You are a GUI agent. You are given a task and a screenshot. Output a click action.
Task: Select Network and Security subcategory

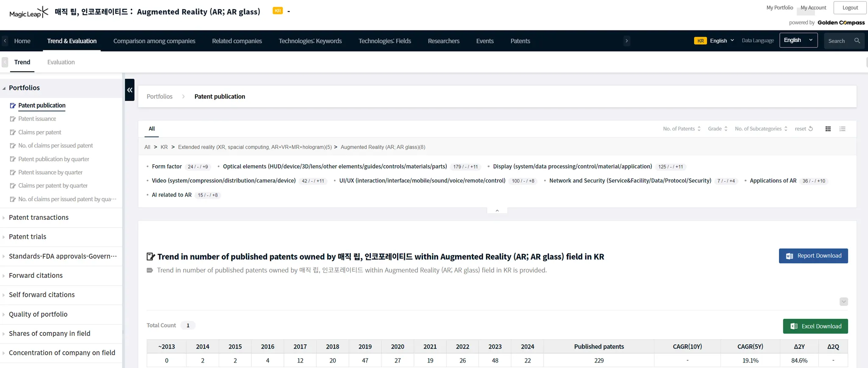630,180
